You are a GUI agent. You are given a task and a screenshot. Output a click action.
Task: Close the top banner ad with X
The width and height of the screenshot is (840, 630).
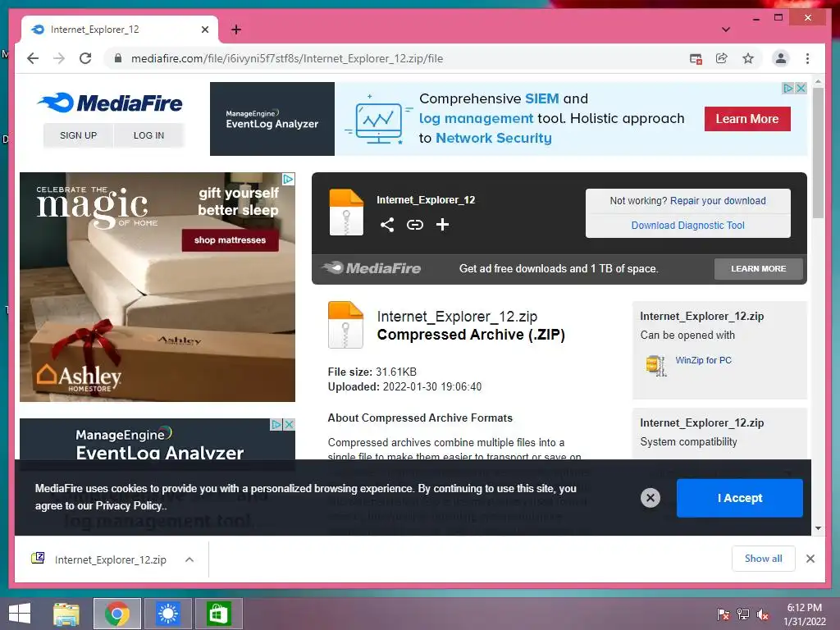801,88
